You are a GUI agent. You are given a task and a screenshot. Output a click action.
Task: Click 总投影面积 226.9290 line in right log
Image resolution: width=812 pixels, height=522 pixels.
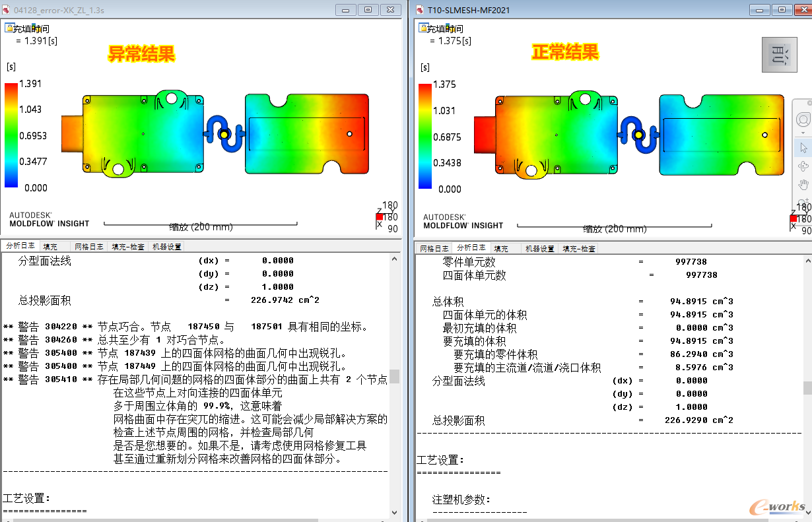583,420
